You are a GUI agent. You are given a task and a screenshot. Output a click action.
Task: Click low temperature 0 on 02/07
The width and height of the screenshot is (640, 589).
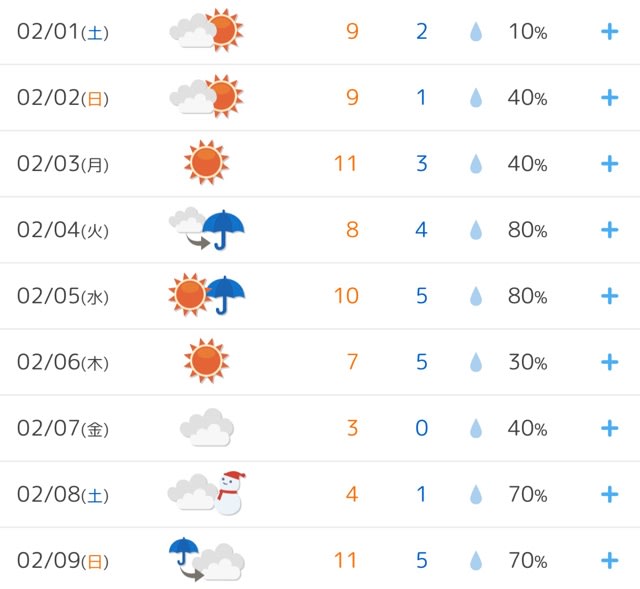422,428
